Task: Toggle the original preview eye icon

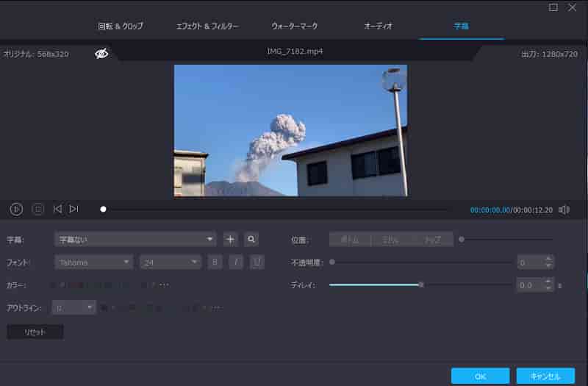Action: tap(101, 53)
